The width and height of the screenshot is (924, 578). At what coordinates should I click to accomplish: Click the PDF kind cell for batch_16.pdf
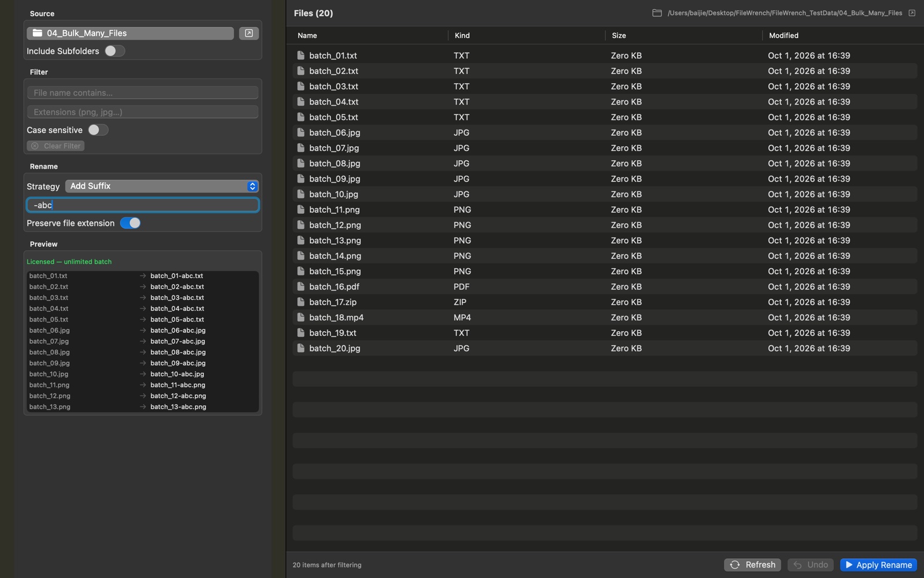pos(461,287)
